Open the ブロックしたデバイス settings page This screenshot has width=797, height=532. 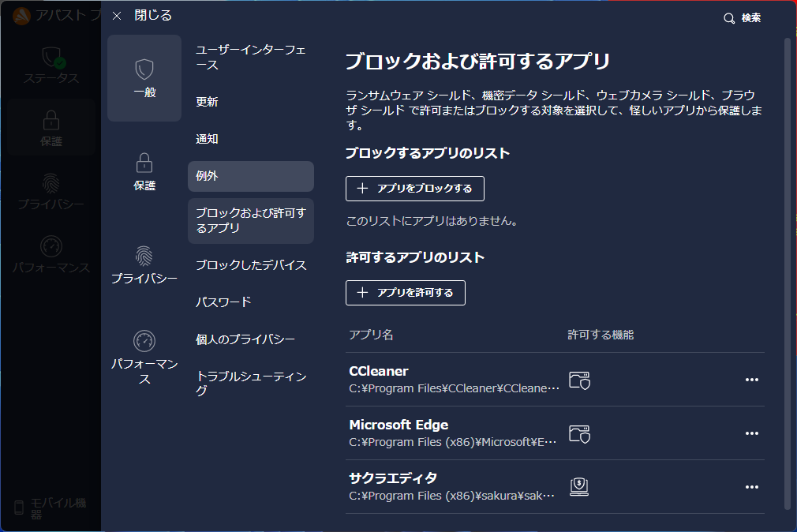(x=251, y=265)
